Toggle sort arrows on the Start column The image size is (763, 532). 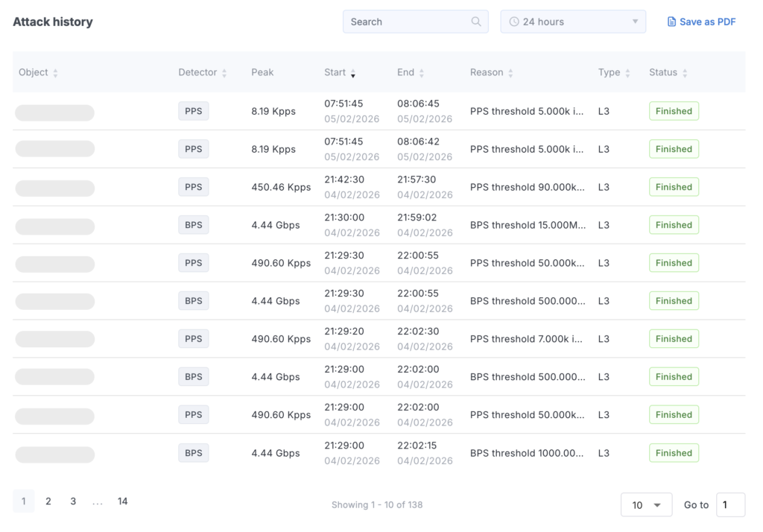tap(353, 73)
